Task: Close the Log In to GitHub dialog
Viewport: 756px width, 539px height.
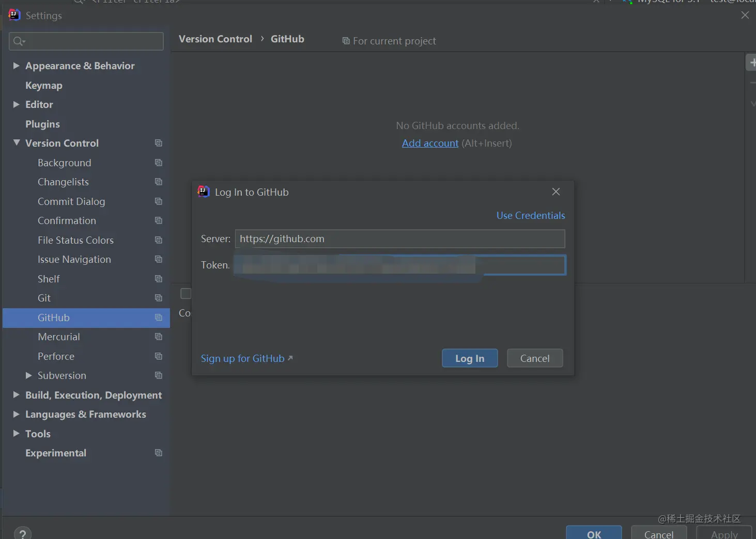Action: (x=556, y=192)
